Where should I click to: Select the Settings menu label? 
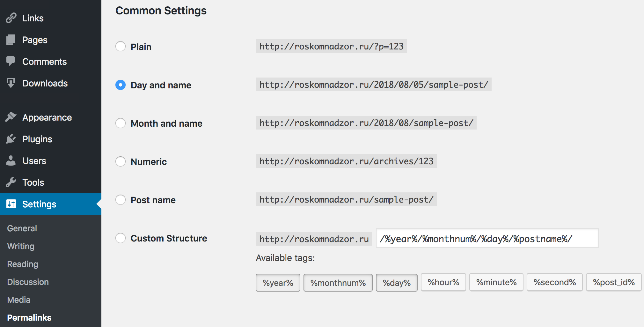[x=39, y=204]
